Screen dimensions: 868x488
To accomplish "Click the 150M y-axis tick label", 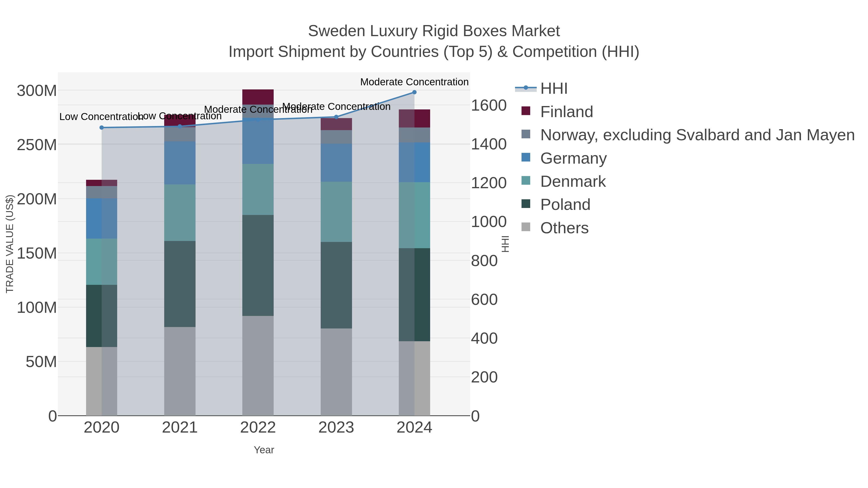I will click(37, 253).
